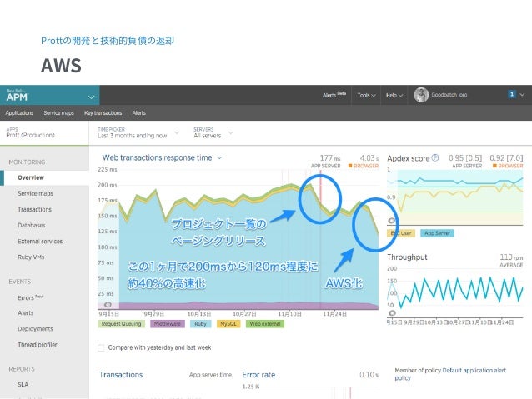The image size is (532, 399).
Task: Toggle End User series in Apdex chart
Action: point(401,233)
